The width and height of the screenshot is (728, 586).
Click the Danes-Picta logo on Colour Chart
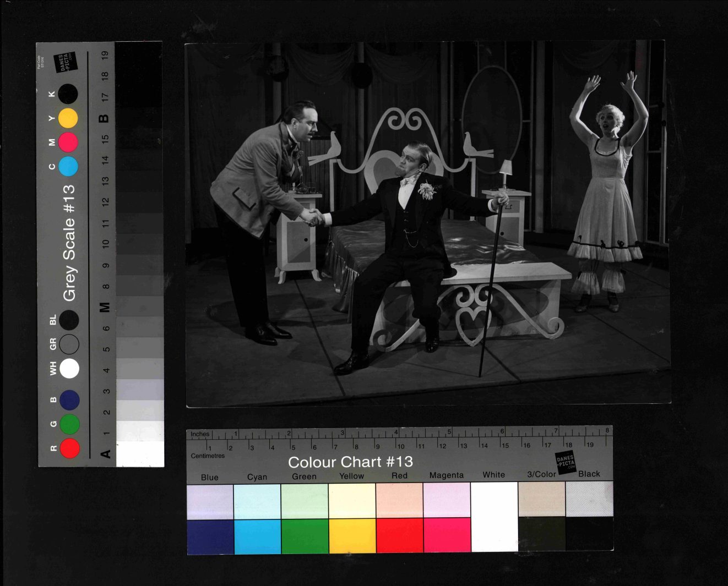[x=565, y=461]
